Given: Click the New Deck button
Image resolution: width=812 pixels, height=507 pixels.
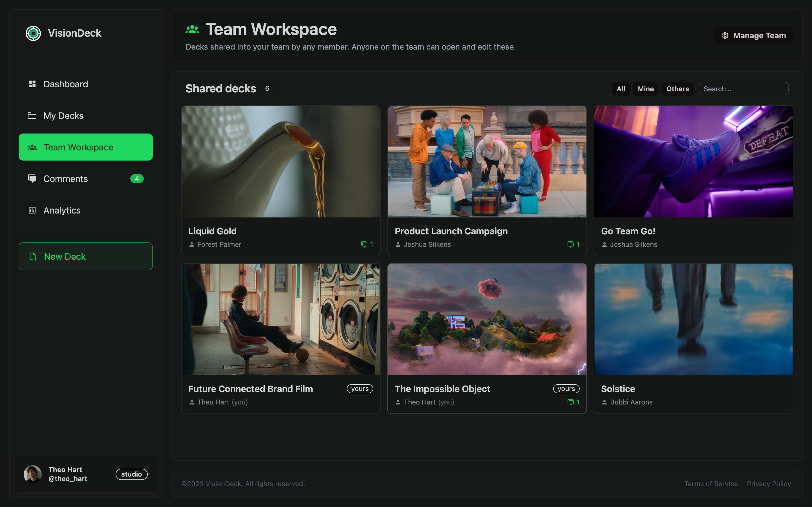Looking at the screenshot, I should click(x=85, y=257).
